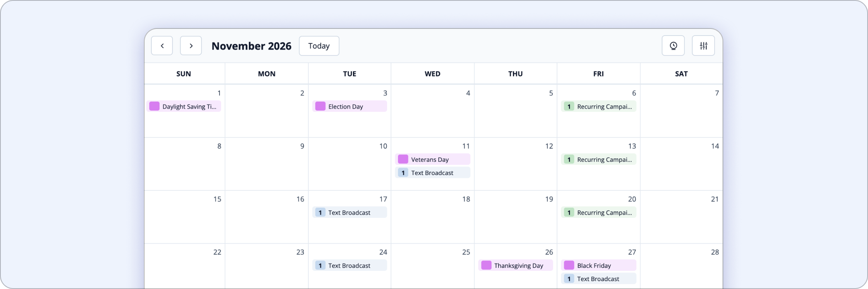Select the Black Friday event
This screenshot has height=289, width=868.
coord(599,265)
